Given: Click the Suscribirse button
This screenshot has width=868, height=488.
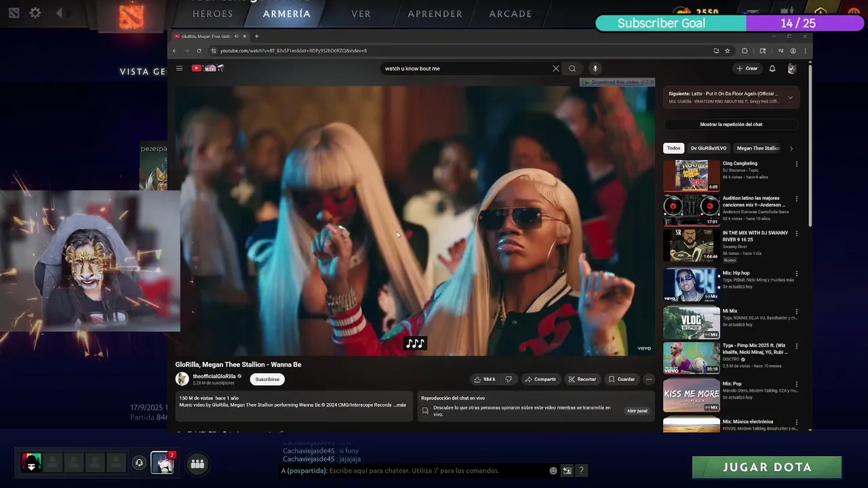Looking at the screenshot, I should click(x=267, y=380).
